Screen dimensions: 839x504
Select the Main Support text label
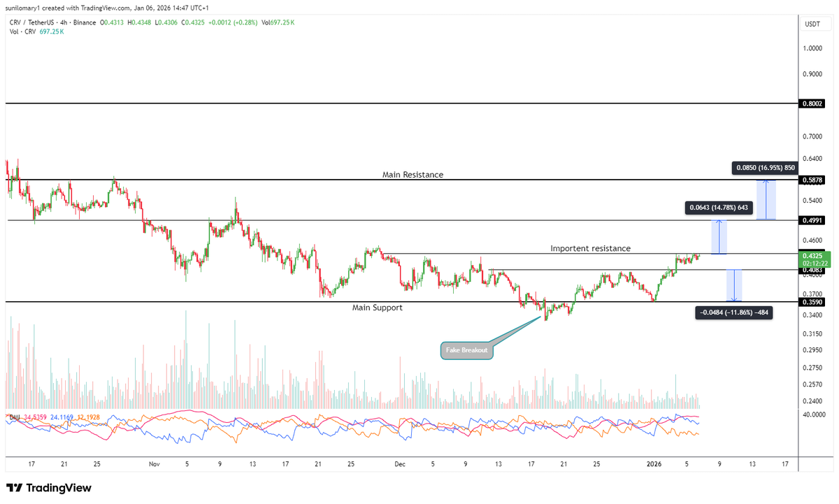point(378,308)
